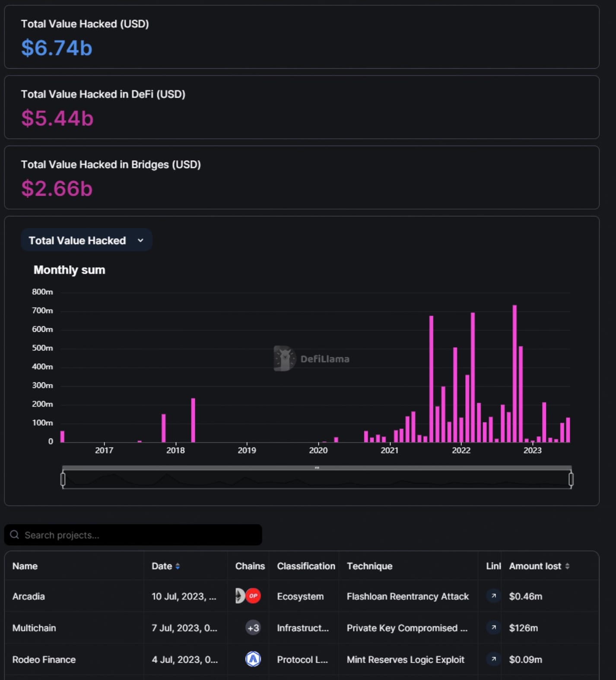The image size is (616, 680).
Task: Toggle sort order on Date column
Action: pyautogui.click(x=177, y=566)
